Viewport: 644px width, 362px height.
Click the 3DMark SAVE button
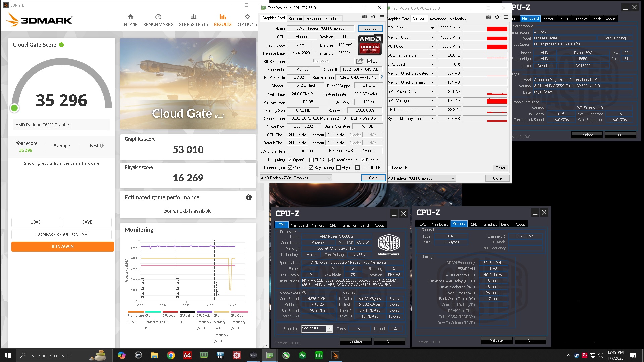coord(87,222)
